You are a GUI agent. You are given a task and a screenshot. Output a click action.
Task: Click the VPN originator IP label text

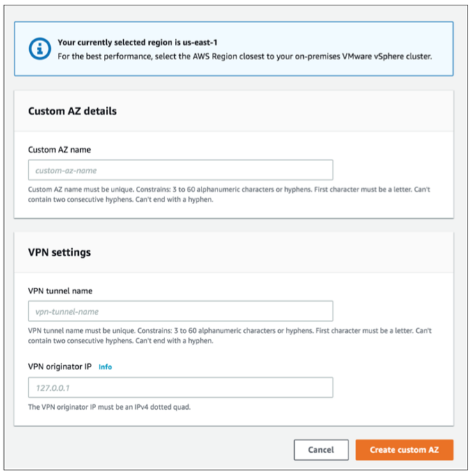point(59,367)
